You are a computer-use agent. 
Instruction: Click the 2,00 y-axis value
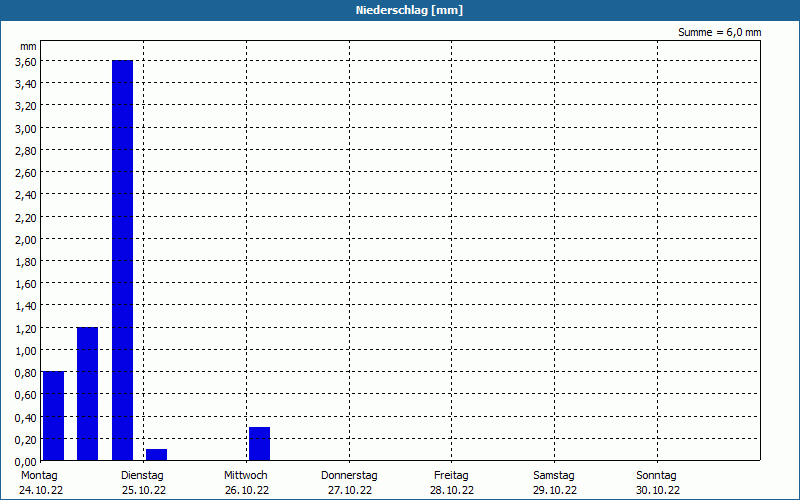click(x=26, y=240)
